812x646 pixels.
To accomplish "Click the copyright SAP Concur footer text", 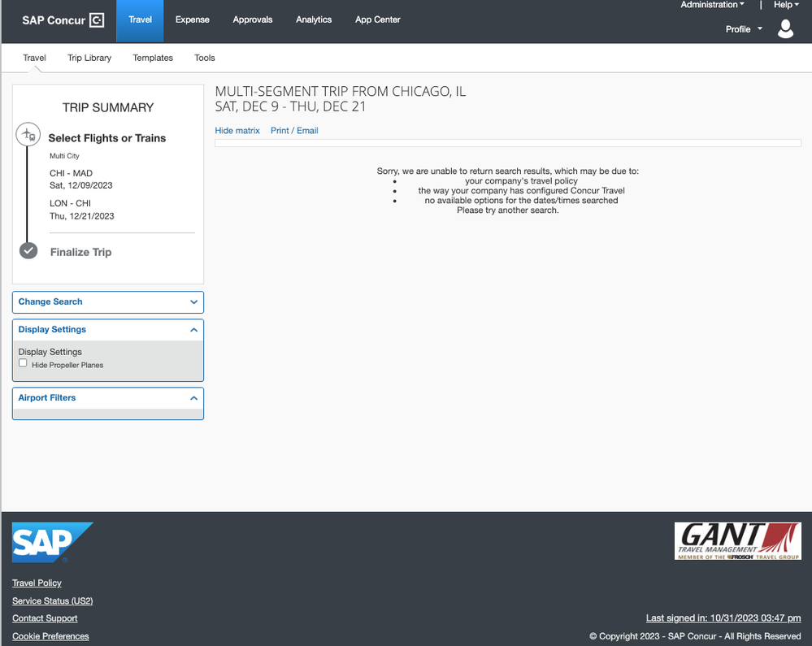I will coord(695,636).
